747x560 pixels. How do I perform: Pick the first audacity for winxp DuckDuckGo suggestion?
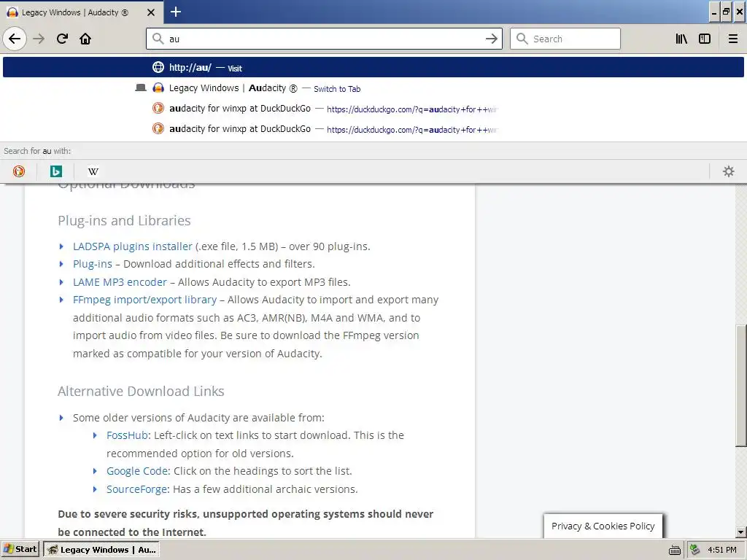point(373,109)
